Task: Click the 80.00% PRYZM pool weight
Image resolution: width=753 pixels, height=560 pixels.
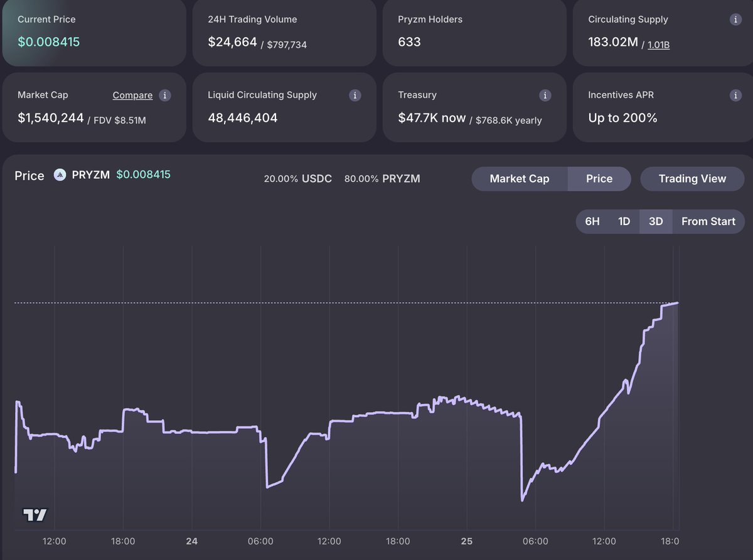Action: [x=382, y=179]
